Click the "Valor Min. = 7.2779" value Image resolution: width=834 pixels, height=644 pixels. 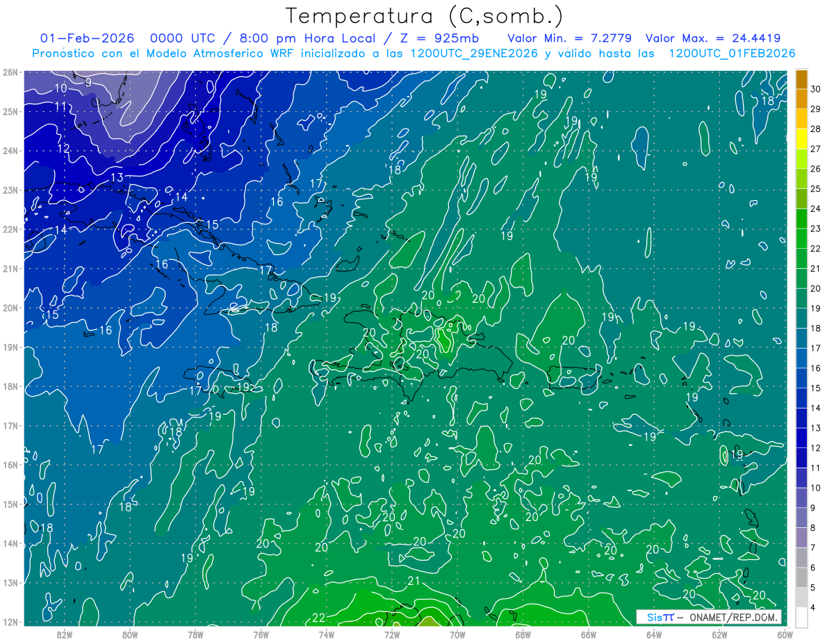569,38
